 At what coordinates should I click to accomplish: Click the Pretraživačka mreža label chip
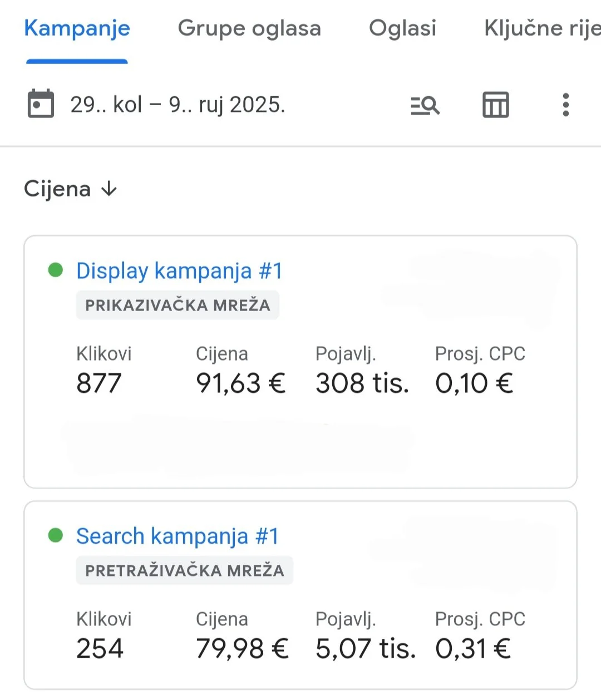pyautogui.click(x=184, y=571)
